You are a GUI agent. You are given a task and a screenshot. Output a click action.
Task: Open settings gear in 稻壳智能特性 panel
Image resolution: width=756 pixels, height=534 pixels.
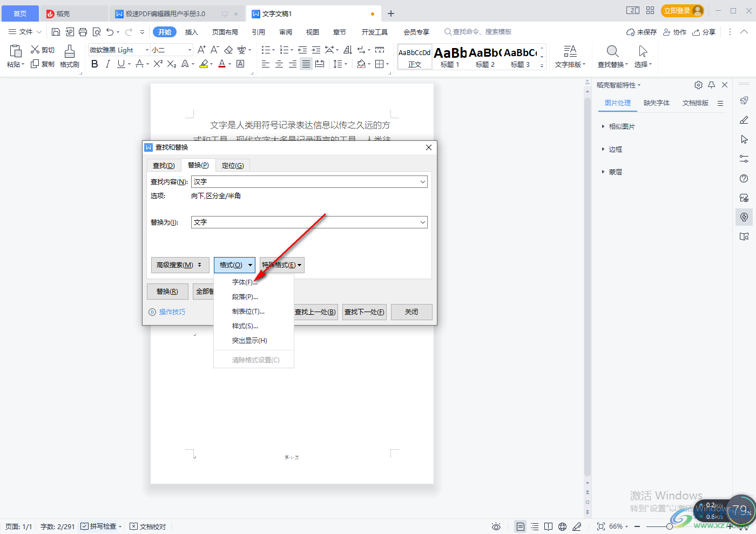(x=698, y=85)
